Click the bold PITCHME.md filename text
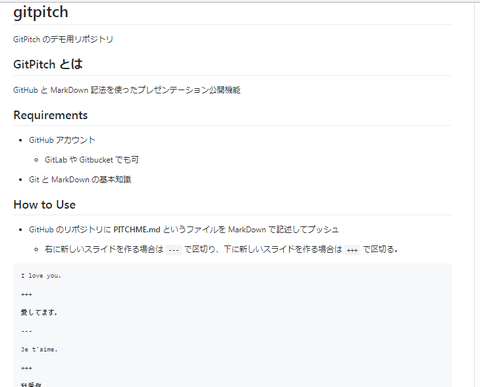 (x=137, y=230)
